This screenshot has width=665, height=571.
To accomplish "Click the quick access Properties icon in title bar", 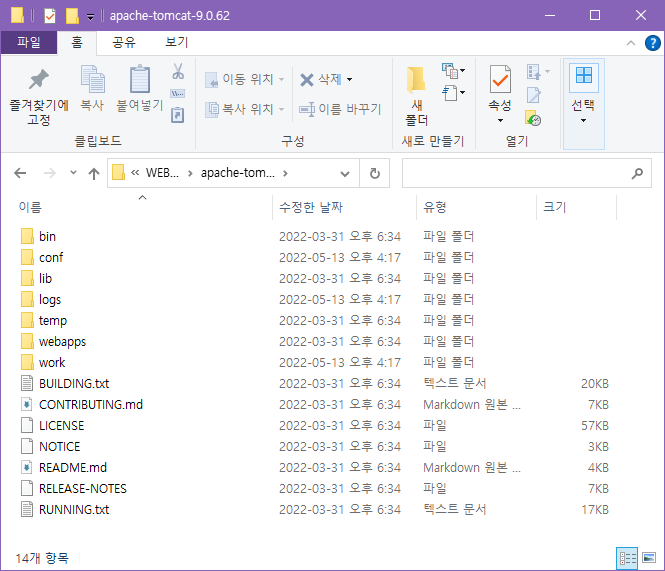I will click(50, 16).
